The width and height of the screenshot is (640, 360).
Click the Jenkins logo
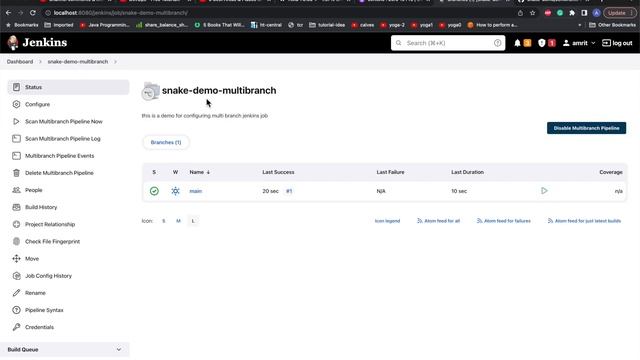tap(37, 42)
